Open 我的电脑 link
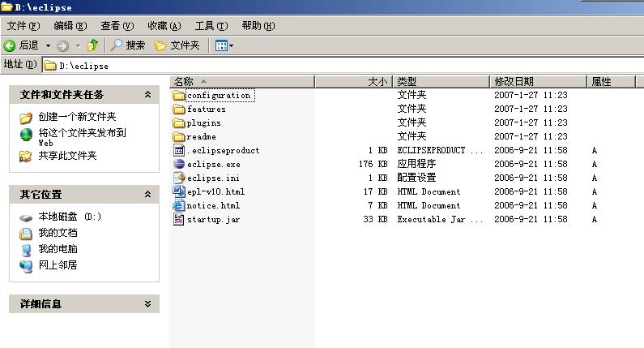Image resolution: width=644 pixels, height=348 pixels. (x=58, y=249)
